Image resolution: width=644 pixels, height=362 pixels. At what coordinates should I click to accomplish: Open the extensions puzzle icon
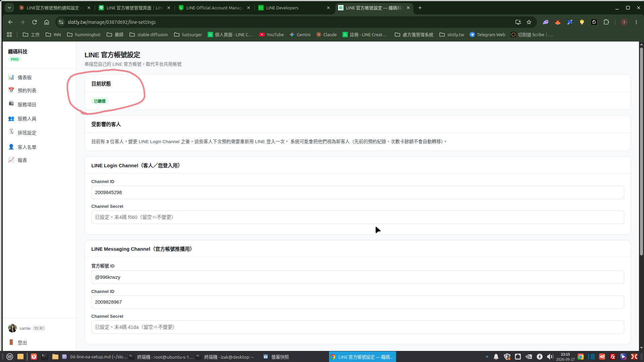(x=606, y=22)
